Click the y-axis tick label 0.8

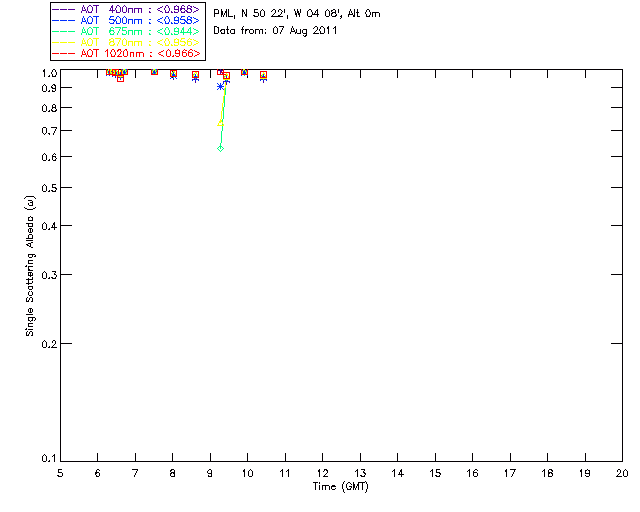pos(49,108)
